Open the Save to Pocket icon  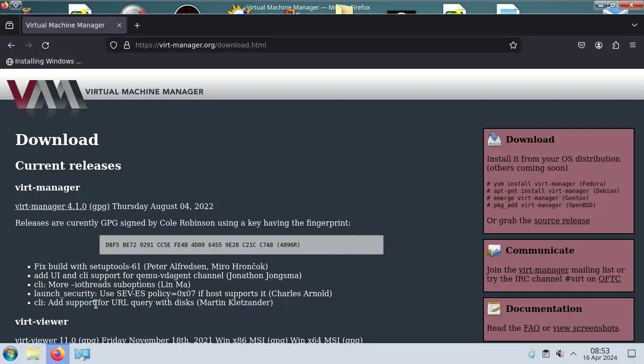click(x=581, y=45)
